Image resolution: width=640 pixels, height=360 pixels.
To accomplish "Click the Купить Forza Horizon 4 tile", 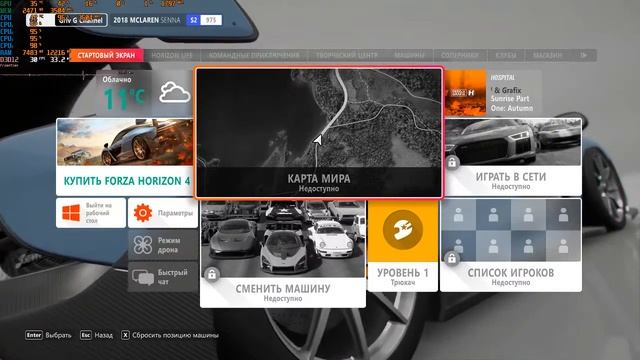I will click(125, 157).
